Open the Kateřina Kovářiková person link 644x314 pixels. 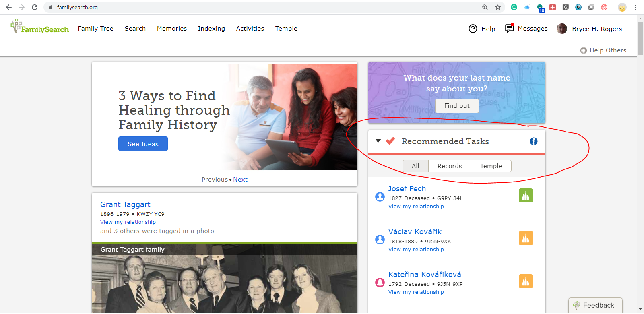click(x=425, y=275)
